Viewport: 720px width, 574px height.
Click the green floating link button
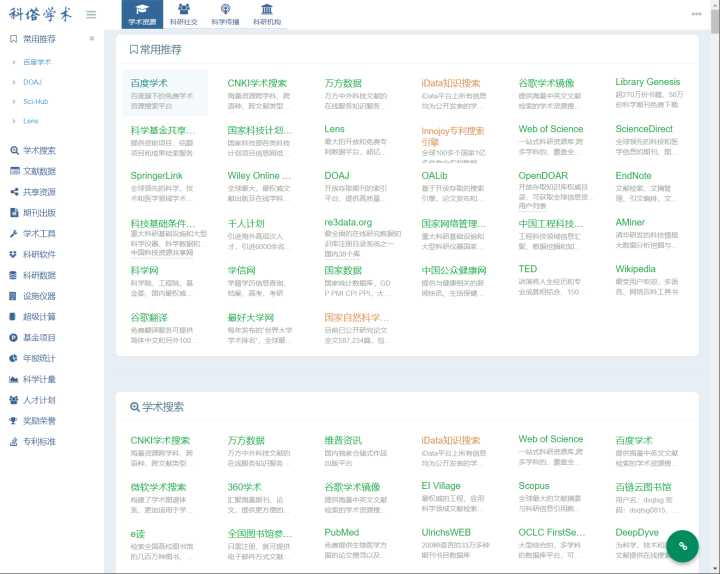pyautogui.click(x=683, y=546)
